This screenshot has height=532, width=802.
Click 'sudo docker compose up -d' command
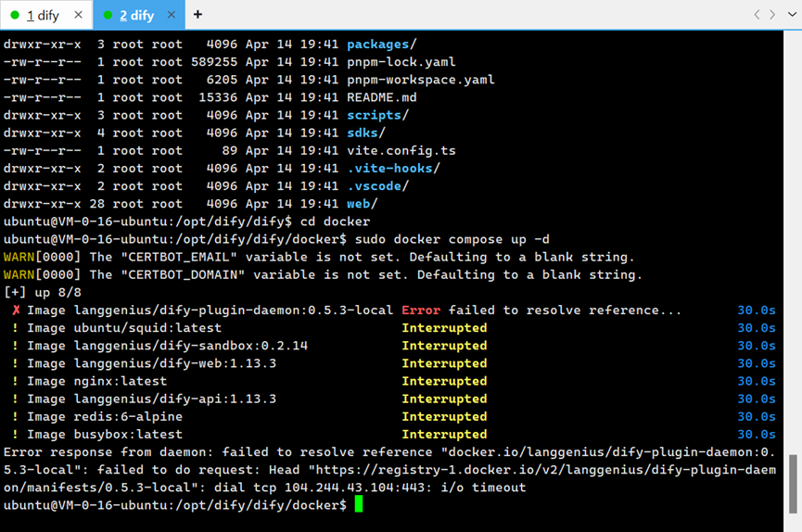tap(452, 239)
